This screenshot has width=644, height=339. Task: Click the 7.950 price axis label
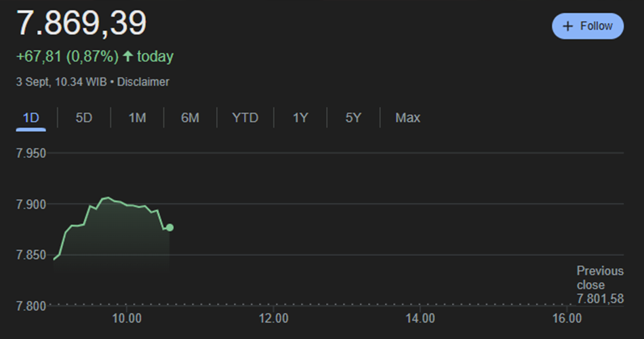(31, 153)
